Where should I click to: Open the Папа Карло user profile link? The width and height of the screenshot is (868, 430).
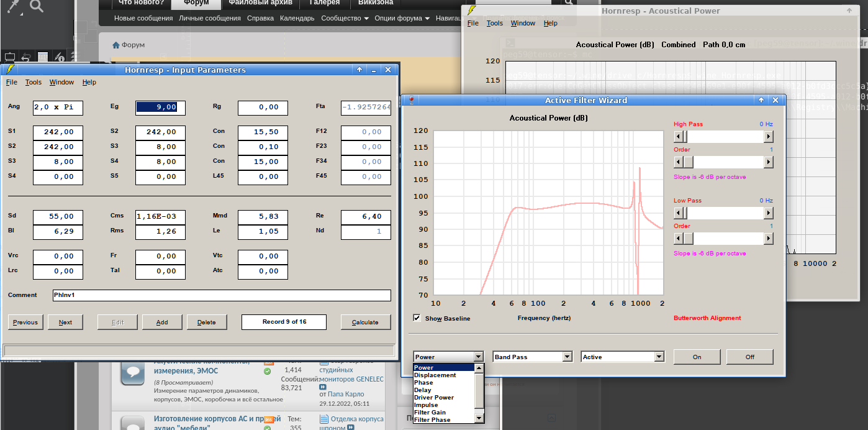click(x=346, y=394)
